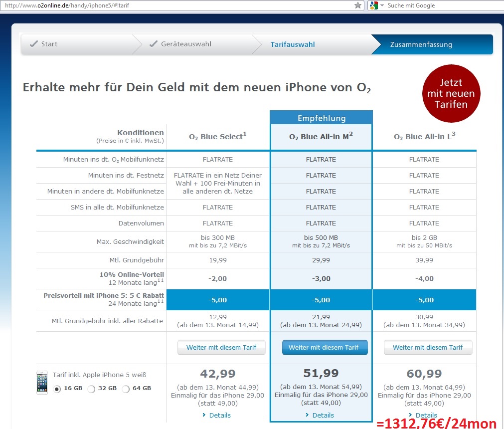Go to the Geräteauswahl step
504x429 pixels.
tap(186, 44)
